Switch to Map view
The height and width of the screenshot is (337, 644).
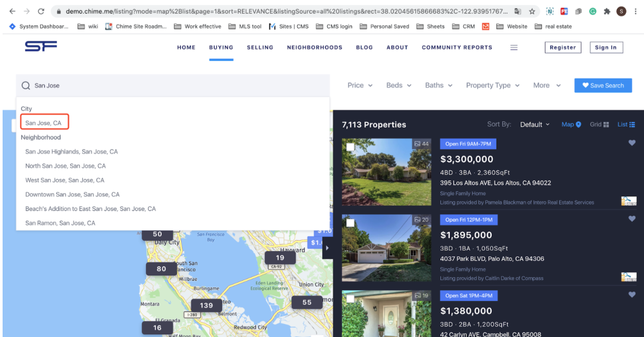point(572,124)
